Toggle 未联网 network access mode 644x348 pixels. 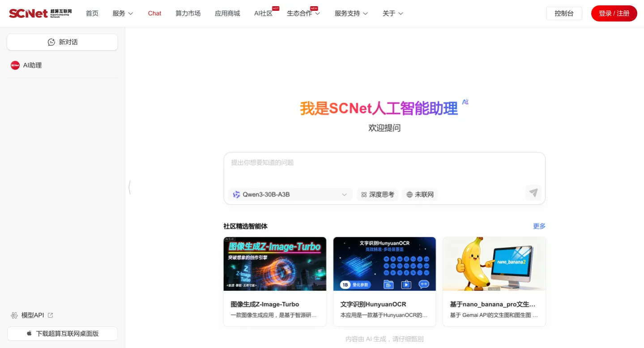[x=419, y=194]
